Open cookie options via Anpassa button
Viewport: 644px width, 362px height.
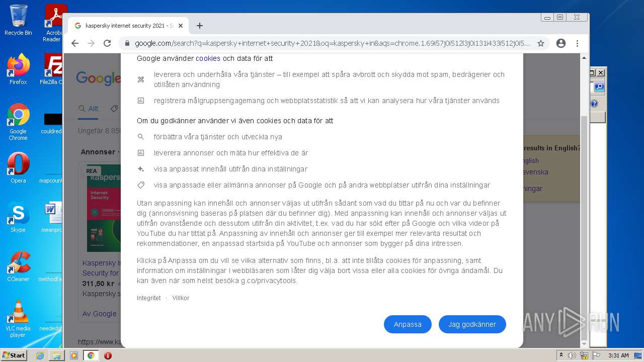click(x=408, y=324)
